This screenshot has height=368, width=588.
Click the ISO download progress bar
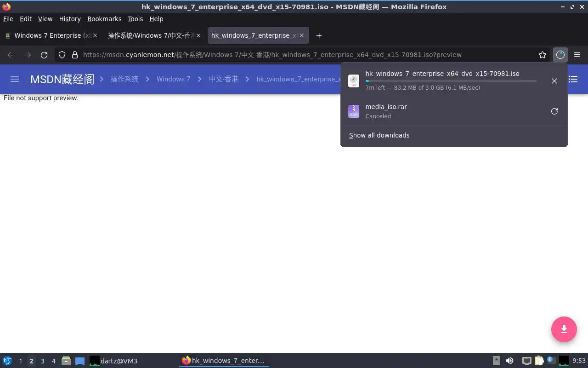[x=451, y=81]
